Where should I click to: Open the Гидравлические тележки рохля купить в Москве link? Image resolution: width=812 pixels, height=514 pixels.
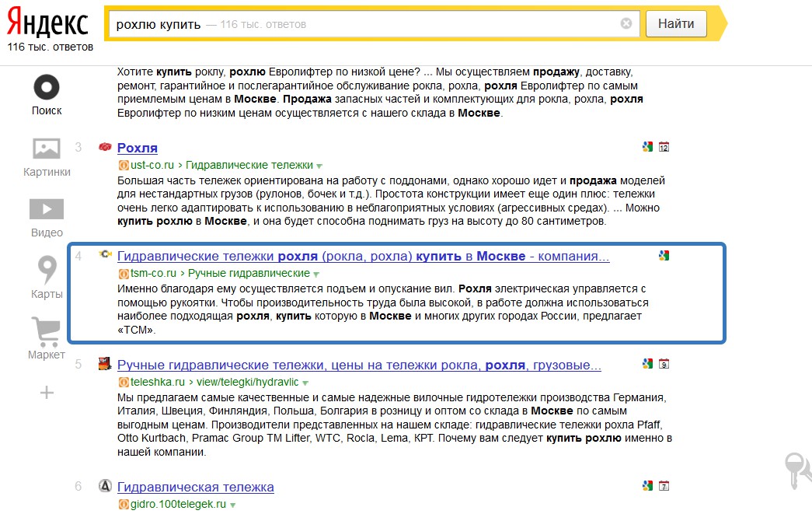pos(363,257)
